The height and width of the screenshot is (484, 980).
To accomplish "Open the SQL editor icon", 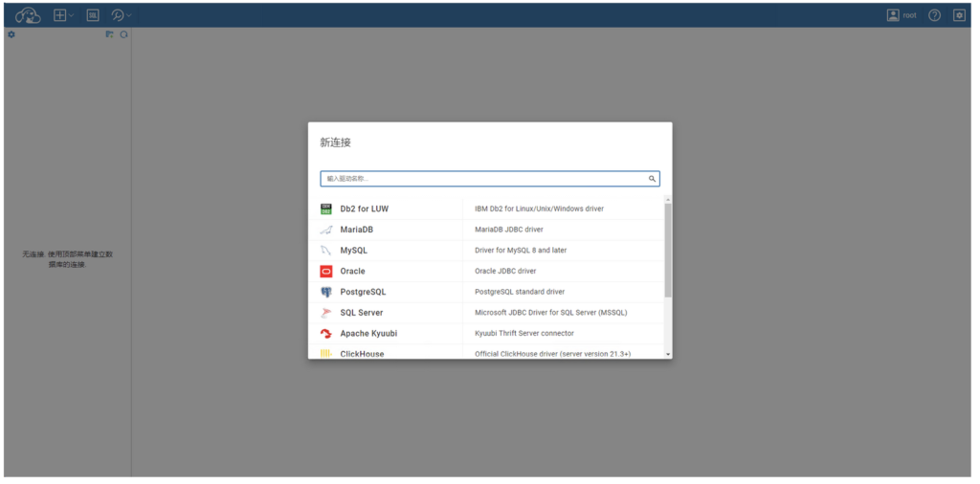I will click(x=93, y=15).
